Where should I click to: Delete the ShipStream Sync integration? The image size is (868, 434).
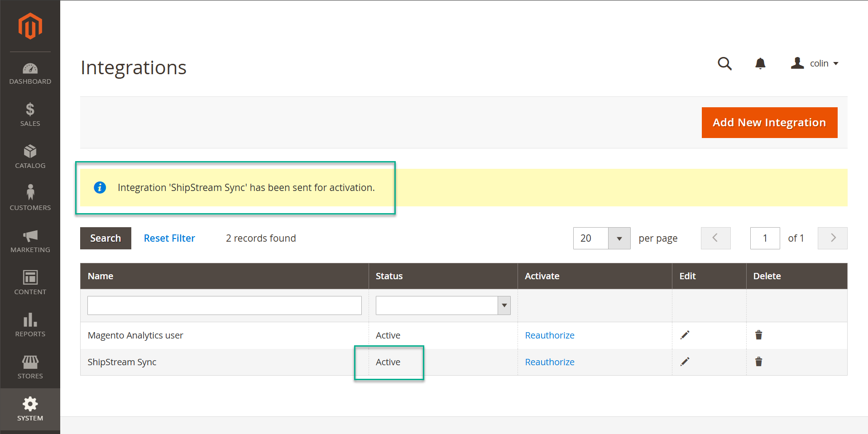(758, 362)
